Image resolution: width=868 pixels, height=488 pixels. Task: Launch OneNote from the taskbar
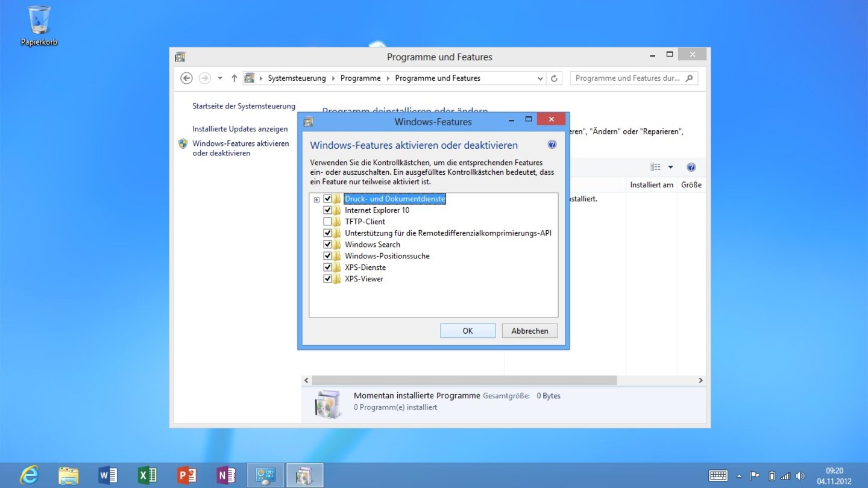[226, 475]
